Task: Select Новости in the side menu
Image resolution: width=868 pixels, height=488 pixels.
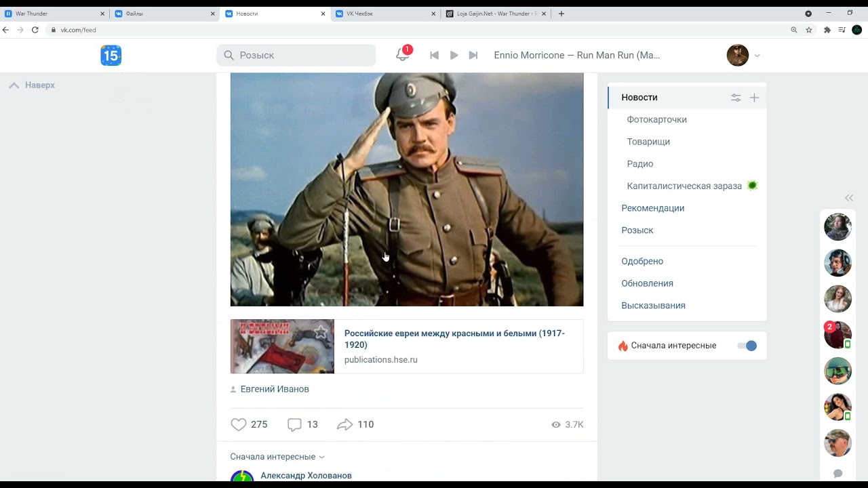Action: click(x=639, y=98)
